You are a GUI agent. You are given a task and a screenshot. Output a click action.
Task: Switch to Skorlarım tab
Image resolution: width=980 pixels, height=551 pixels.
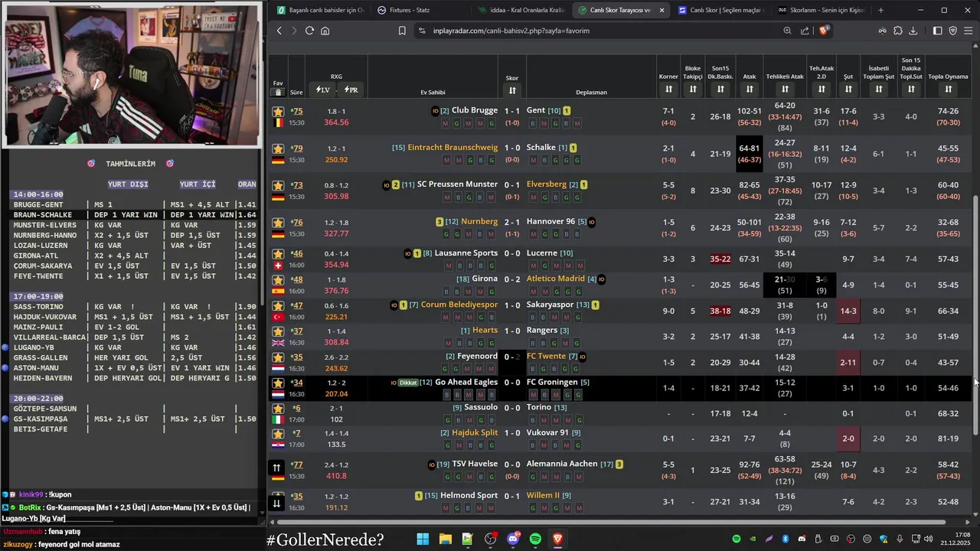(821, 10)
